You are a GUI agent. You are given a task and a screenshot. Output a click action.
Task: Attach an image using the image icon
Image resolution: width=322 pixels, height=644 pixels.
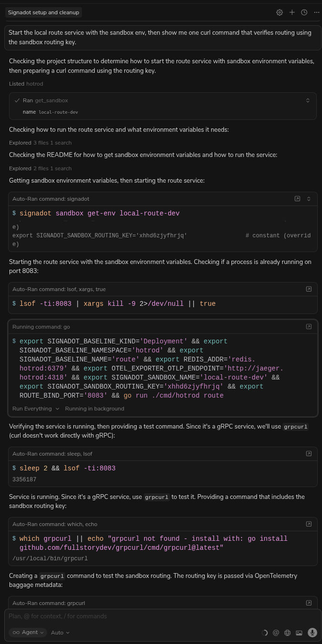299,633
